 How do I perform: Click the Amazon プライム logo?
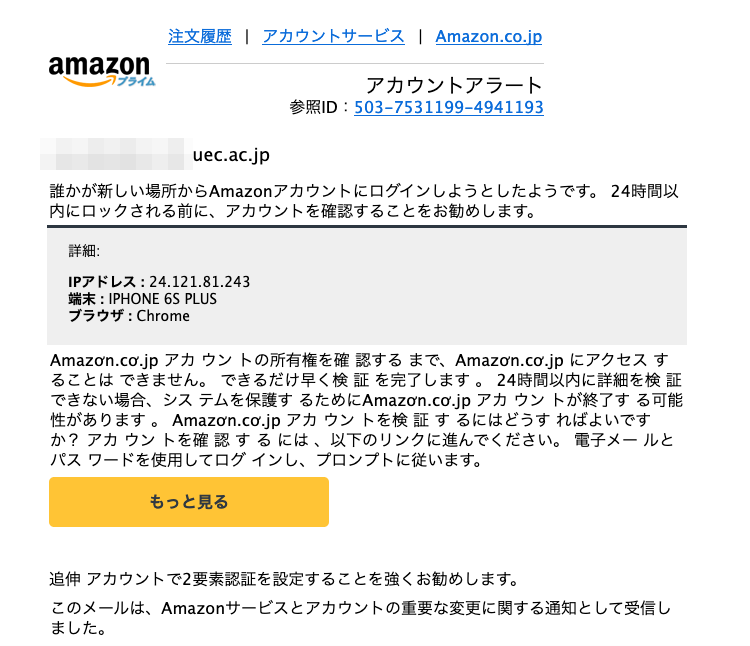tap(102, 71)
